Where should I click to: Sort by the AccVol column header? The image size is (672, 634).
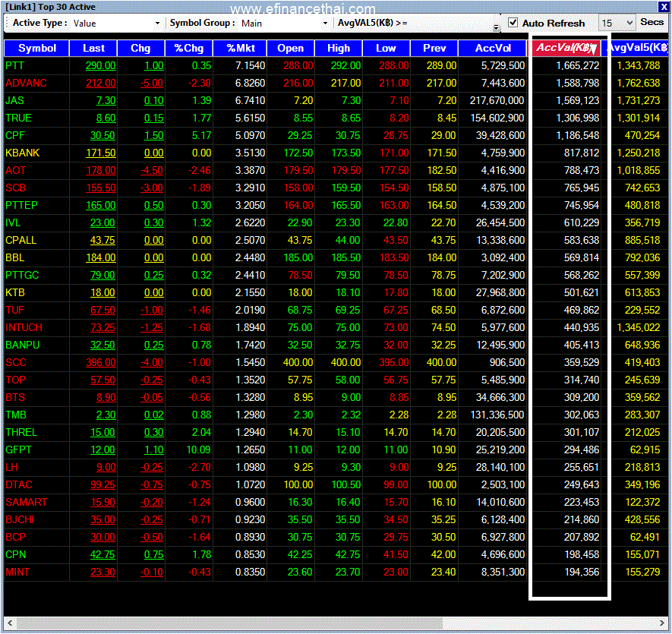tap(493, 48)
